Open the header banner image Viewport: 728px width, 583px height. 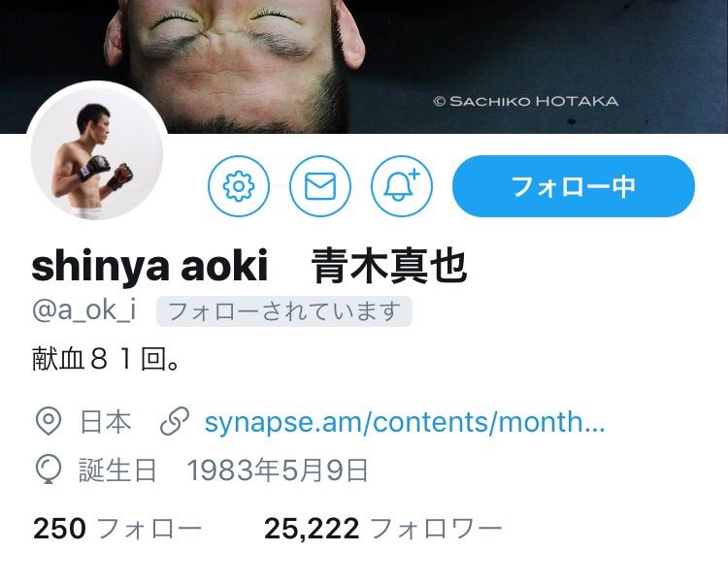click(364, 66)
